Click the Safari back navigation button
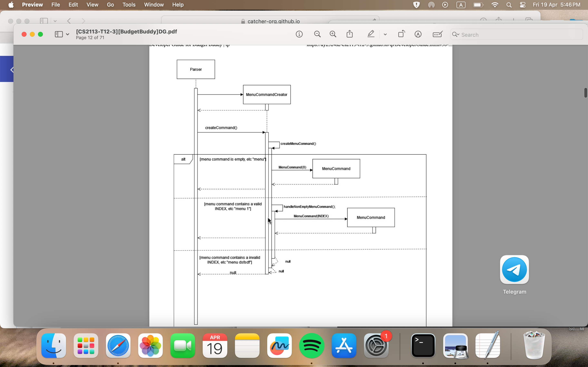588x367 pixels. [x=69, y=21]
